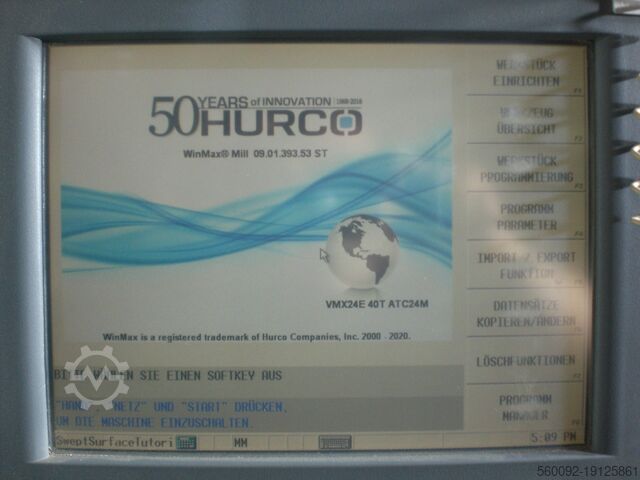Click the calculator icon in status bar
The image size is (640, 480).
186,441
